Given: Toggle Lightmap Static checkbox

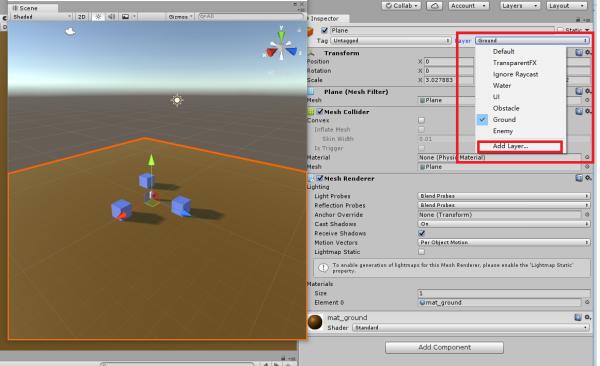Looking at the screenshot, I should 421,252.
